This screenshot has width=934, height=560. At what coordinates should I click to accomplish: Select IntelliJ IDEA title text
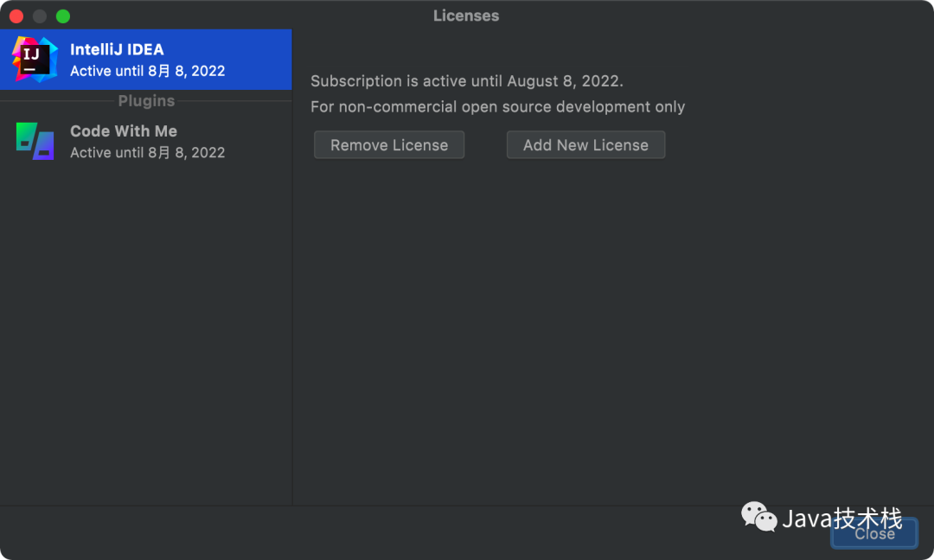pos(117,49)
